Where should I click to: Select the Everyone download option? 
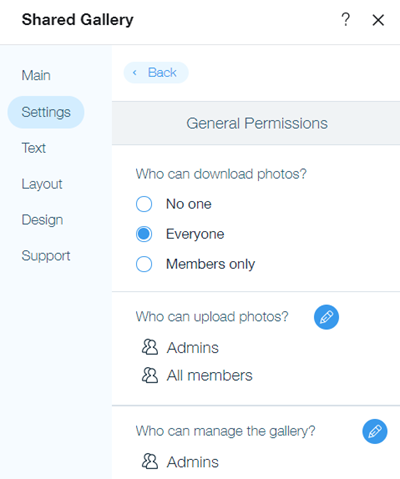pos(144,234)
